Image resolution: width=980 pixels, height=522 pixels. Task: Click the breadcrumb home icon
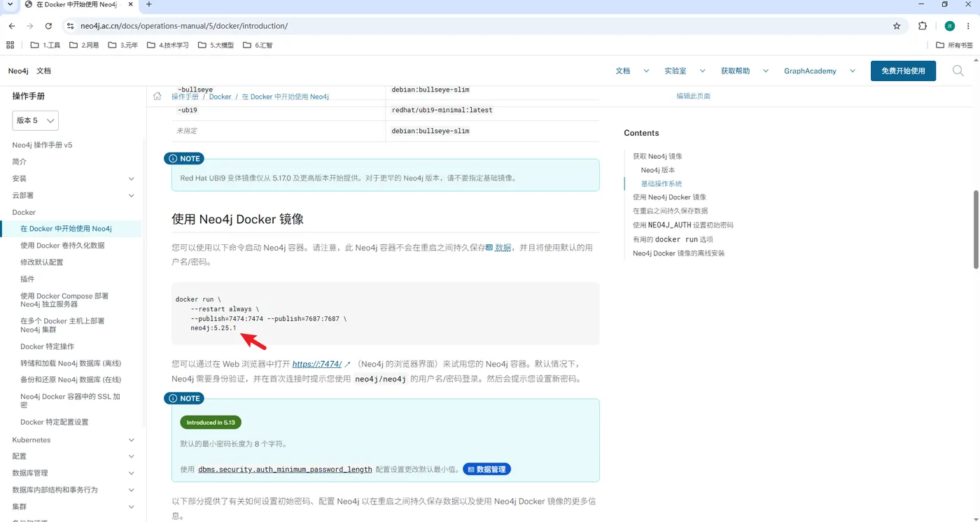click(x=157, y=96)
